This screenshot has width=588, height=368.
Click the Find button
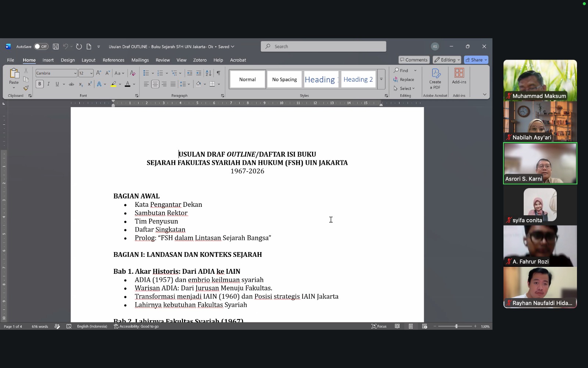[x=401, y=70]
